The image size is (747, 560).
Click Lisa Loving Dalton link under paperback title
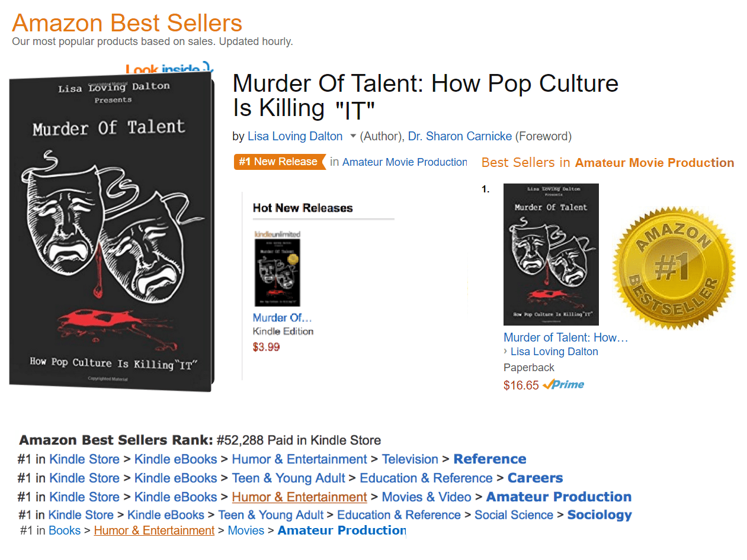[554, 352]
